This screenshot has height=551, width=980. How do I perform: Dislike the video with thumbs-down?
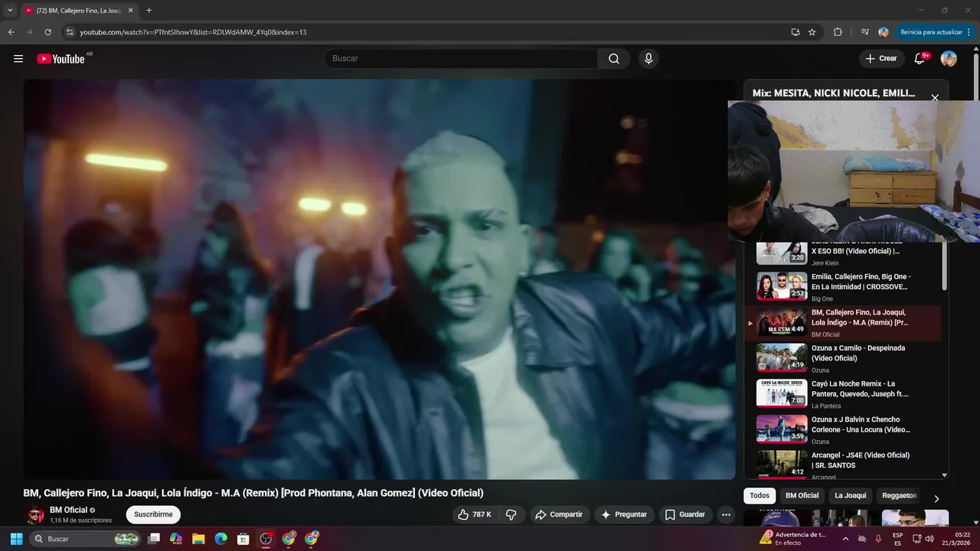coord(511,514)
